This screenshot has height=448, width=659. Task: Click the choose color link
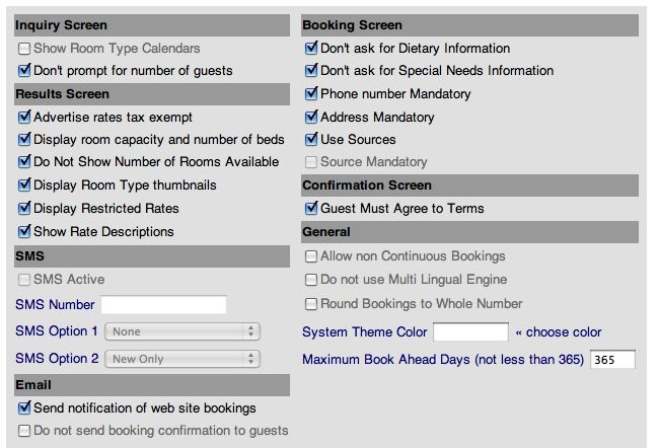click(559, 332)
